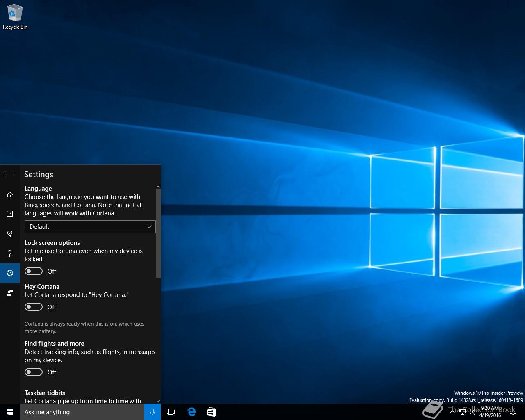Launch Microsoft Edge from taskbar
This screenshot has width=525, height=420.
coord(192,412)
